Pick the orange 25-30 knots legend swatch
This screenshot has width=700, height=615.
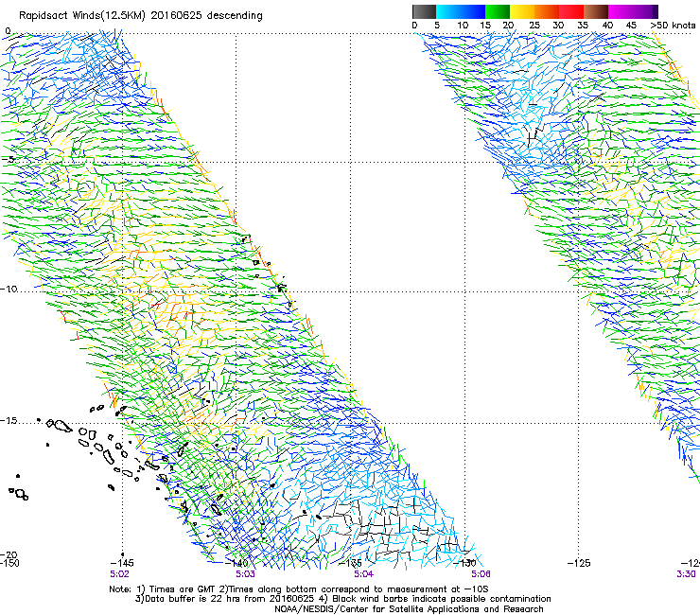(547, 11)
